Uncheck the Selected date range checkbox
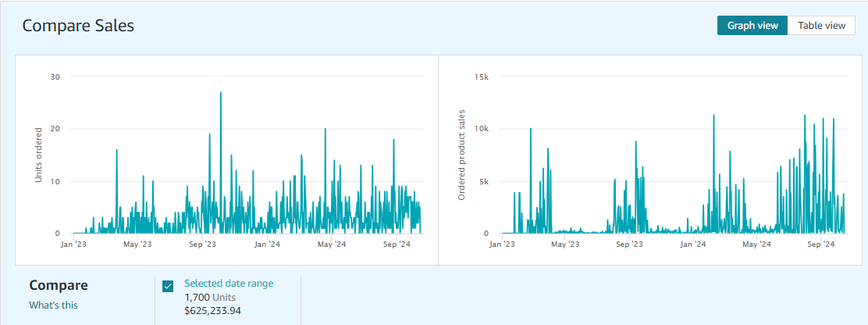The height and width of the screenshot is (325, 868). click(x=168, y=286)
